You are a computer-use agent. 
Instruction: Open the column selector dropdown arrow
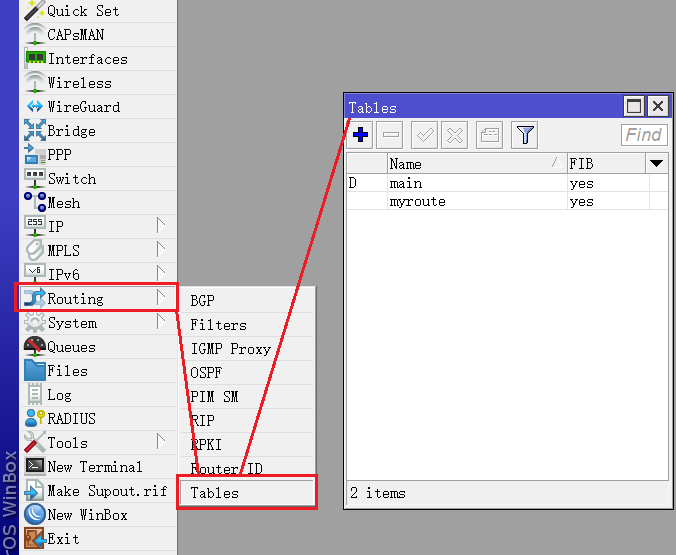click(x=656, y=163)
